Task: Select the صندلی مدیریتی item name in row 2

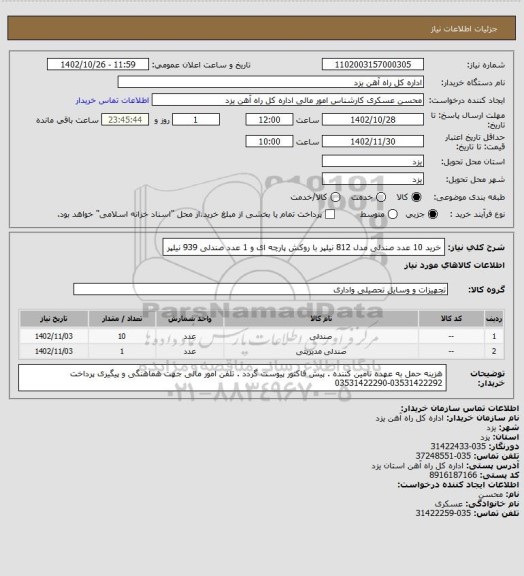Action: pos(321,352)
